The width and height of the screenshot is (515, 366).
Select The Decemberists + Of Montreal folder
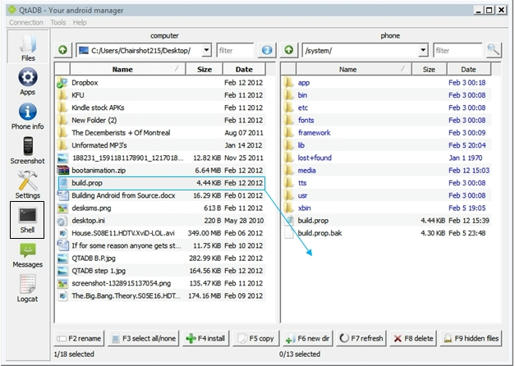point(161,133)
